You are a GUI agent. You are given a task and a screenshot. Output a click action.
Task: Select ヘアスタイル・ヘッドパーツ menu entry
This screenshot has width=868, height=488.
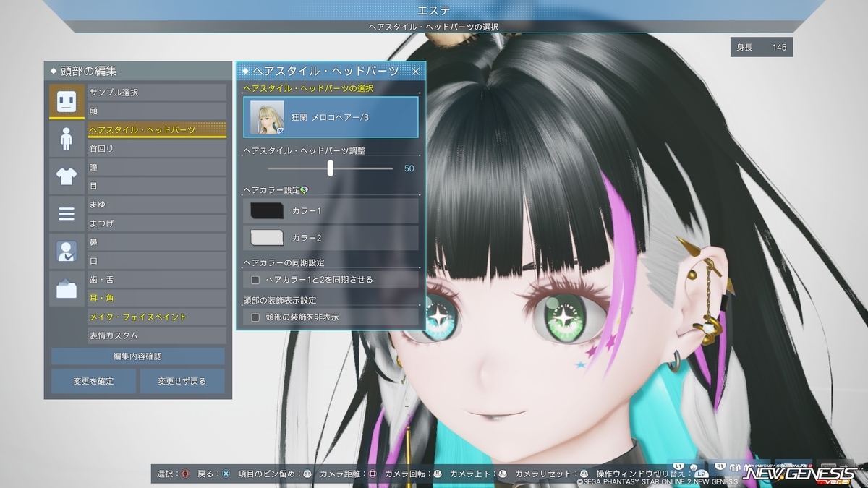(x=157, y=130)
